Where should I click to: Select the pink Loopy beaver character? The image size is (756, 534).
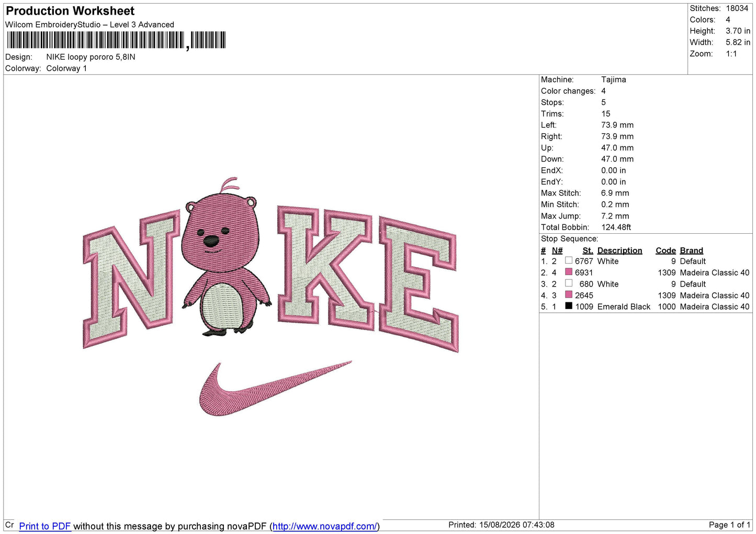click(227, 257)
